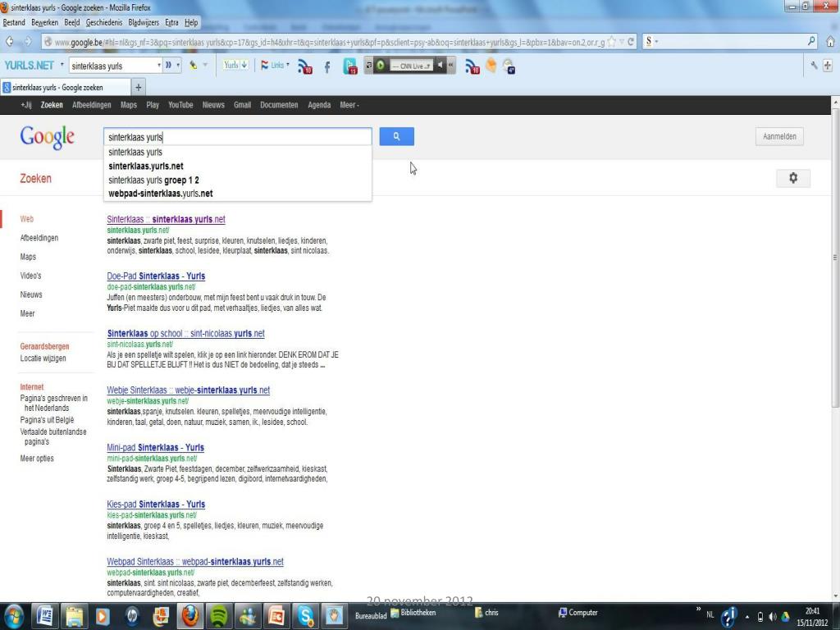
Task: Open the Bladwijzers menu
Action: (144, 22)
